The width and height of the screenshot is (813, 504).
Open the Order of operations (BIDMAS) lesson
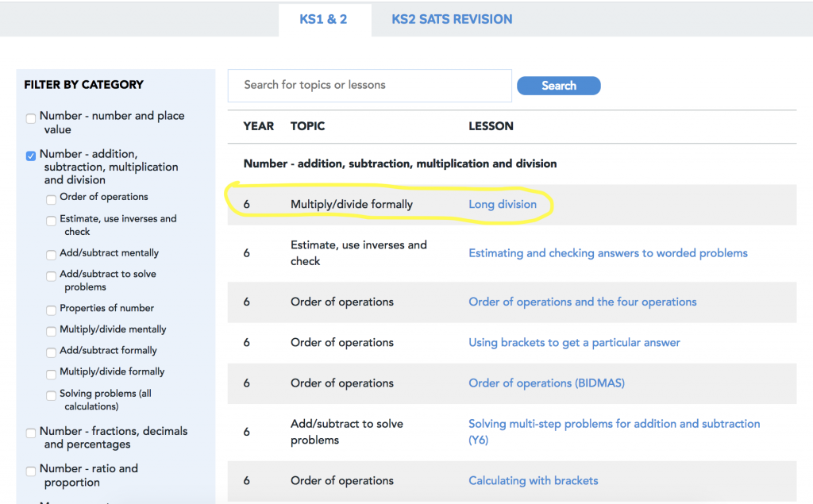coord(546,383)
